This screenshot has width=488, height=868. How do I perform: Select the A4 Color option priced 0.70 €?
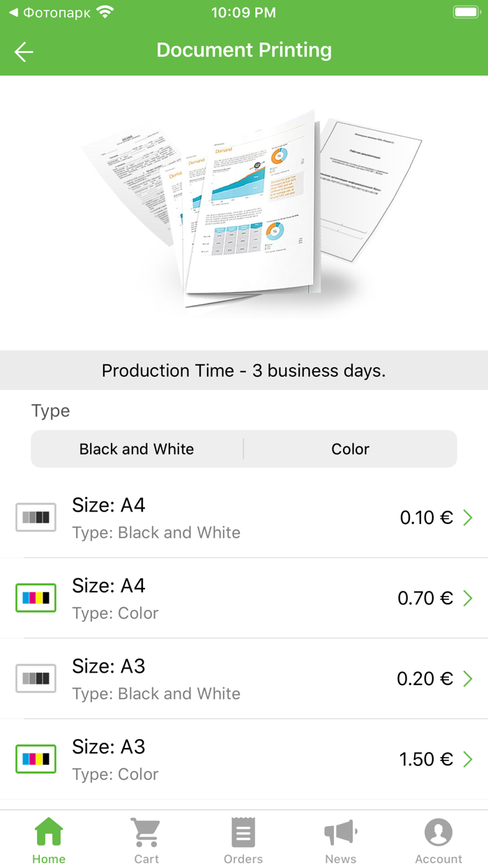pyautogui.click(x=244, y=598)
